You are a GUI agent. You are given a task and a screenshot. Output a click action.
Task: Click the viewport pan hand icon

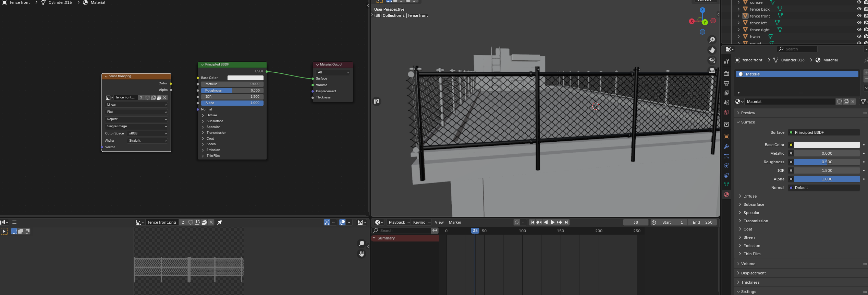pos(712,50)
